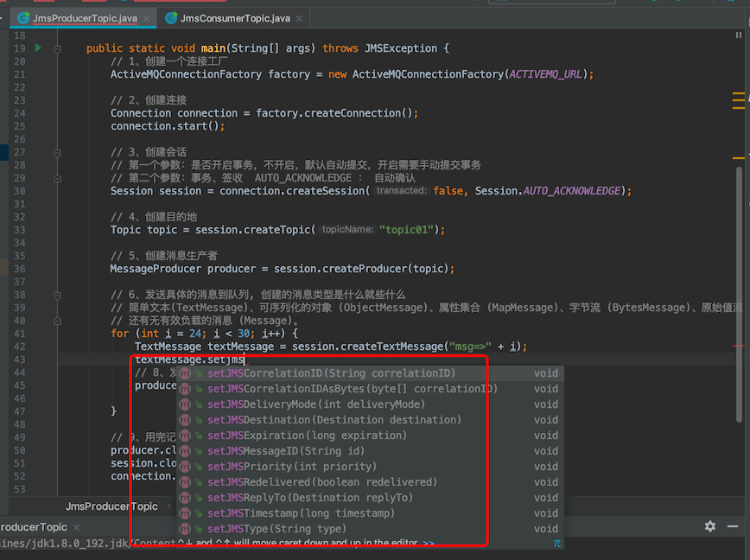Image resolution: width=750 pixels, height=560 pixels.
Task: Select setJMSReplyTo(Destination replyTo) completion
Action: (371, 498)
